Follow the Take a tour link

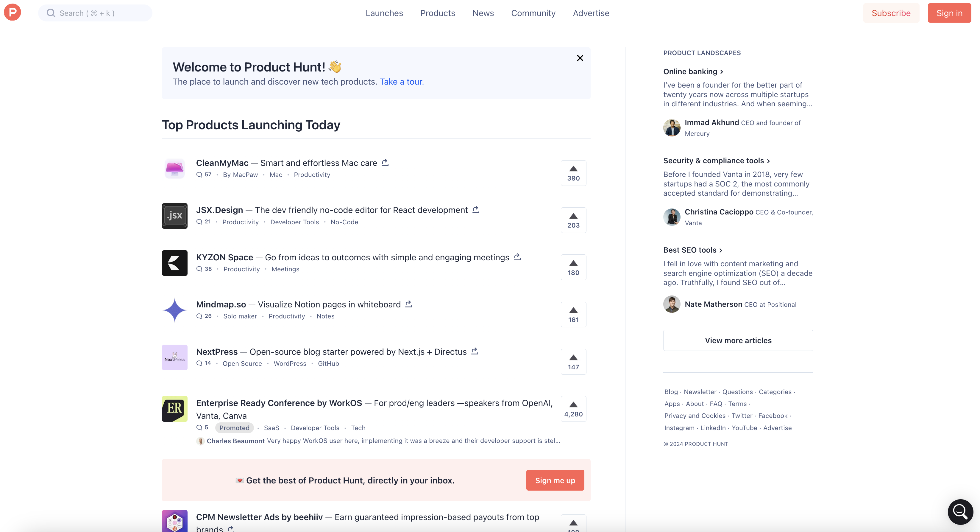401,82
